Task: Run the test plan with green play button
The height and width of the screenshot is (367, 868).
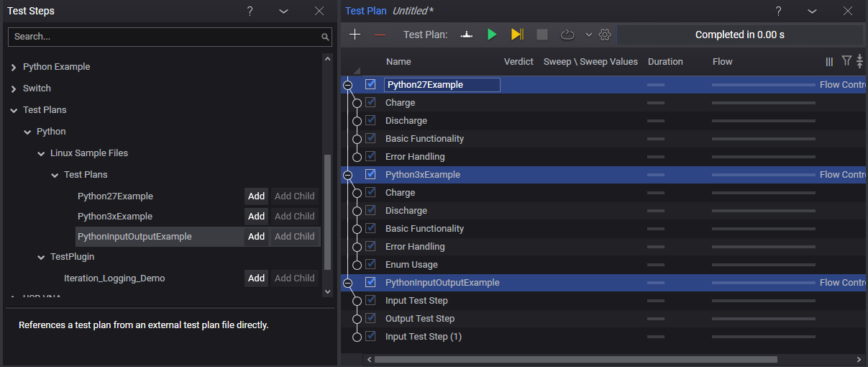Action: pos(492,35)
